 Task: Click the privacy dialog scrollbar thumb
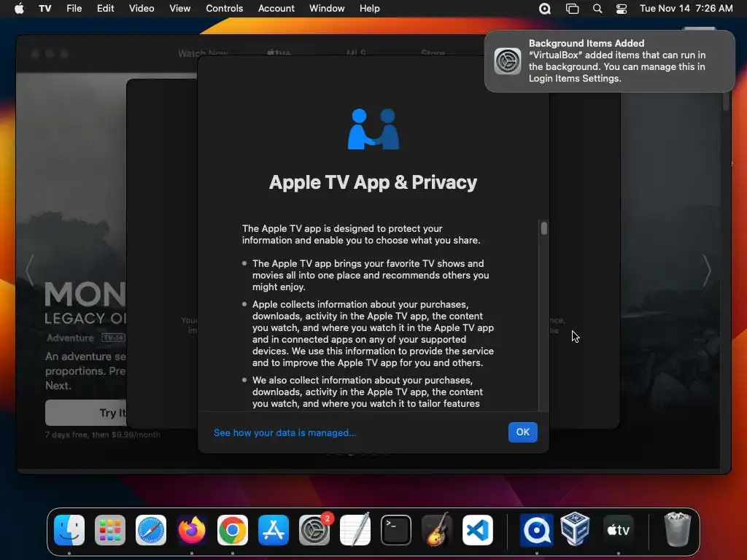(x=543, y=228)
